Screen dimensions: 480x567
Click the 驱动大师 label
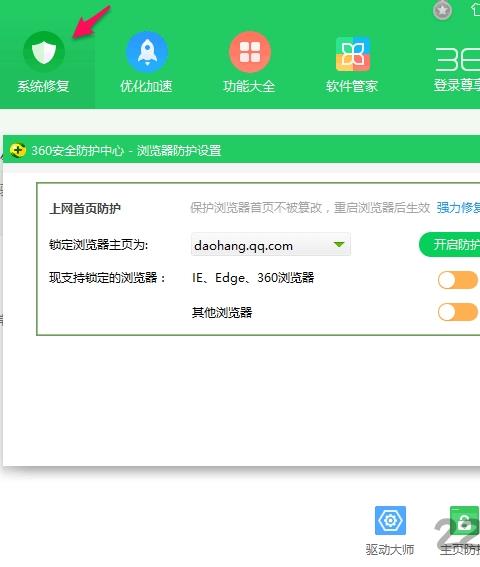tap(390, 550)
